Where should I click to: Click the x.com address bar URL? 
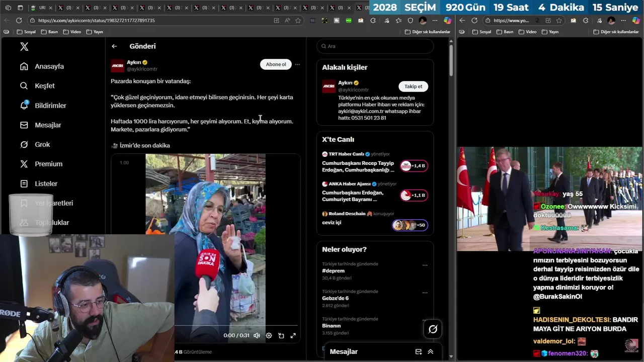pyautogui.click(x=97, y=21)
